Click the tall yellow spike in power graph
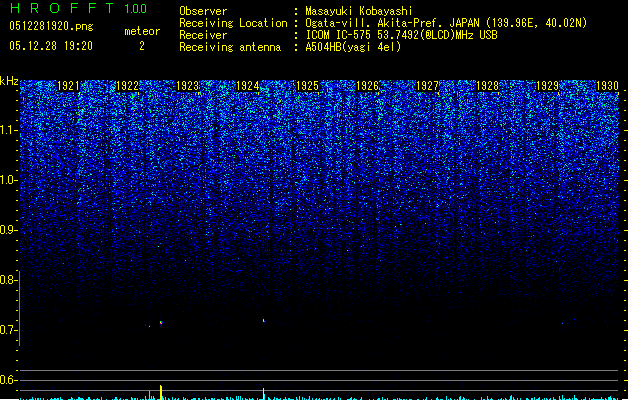The image size is (629, 400). (161, 392)
